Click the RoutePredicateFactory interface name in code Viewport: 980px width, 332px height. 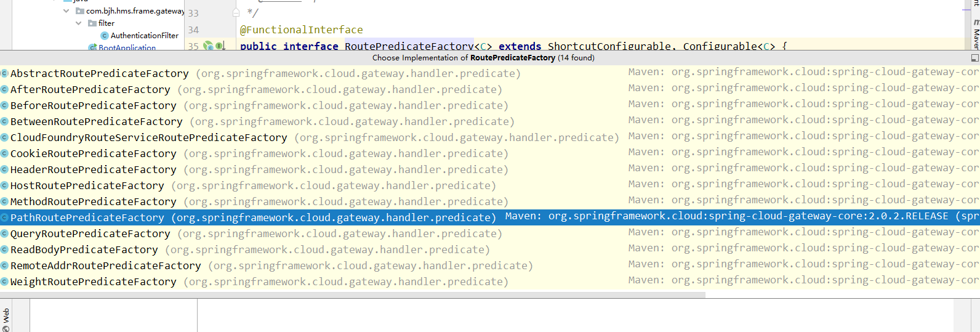409,46
